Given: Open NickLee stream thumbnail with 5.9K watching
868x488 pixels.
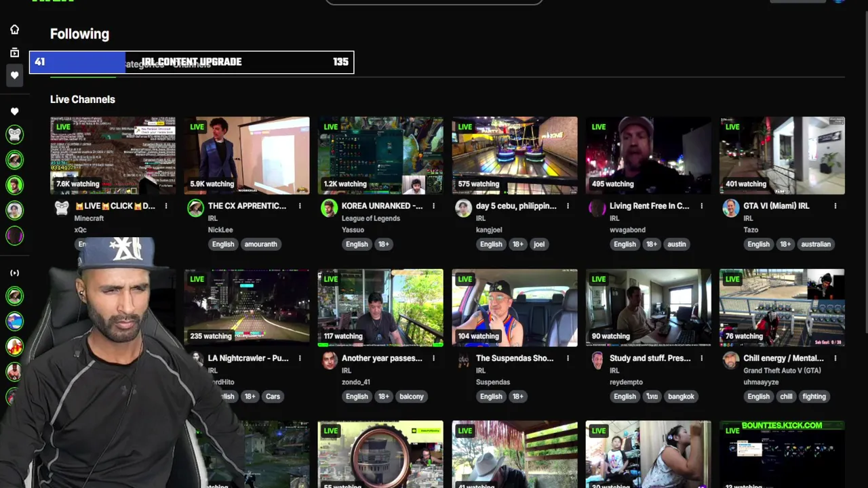Looking at the screenshot, I should pyautogui.click(x=247, y=155).
